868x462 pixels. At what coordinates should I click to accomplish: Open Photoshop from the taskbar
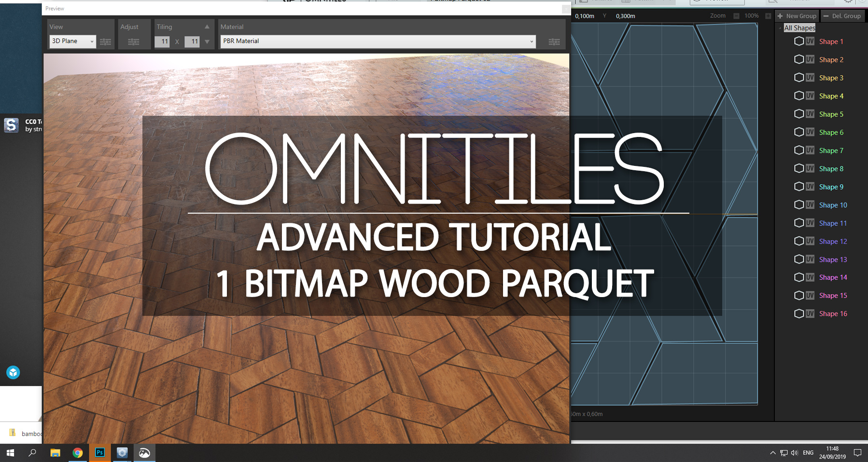pos(99,452)
